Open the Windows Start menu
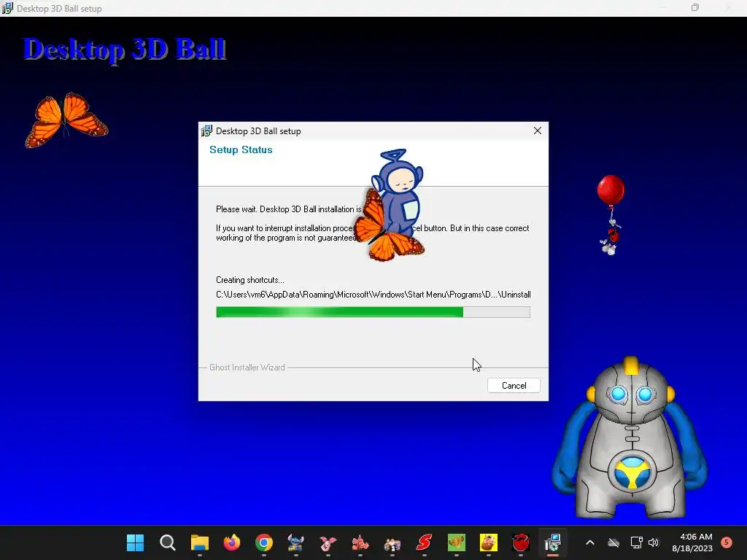Screen dimensions: 747x560 coord(135,542)
